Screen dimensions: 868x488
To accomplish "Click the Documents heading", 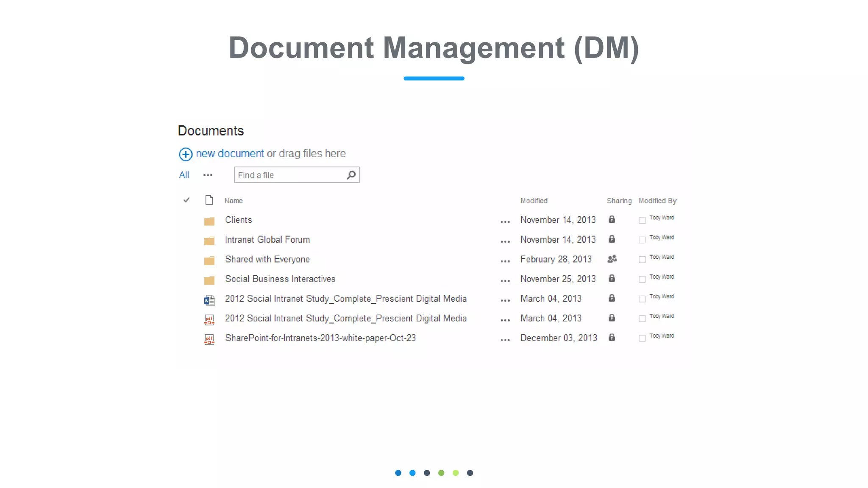I will tap(211, 131).
